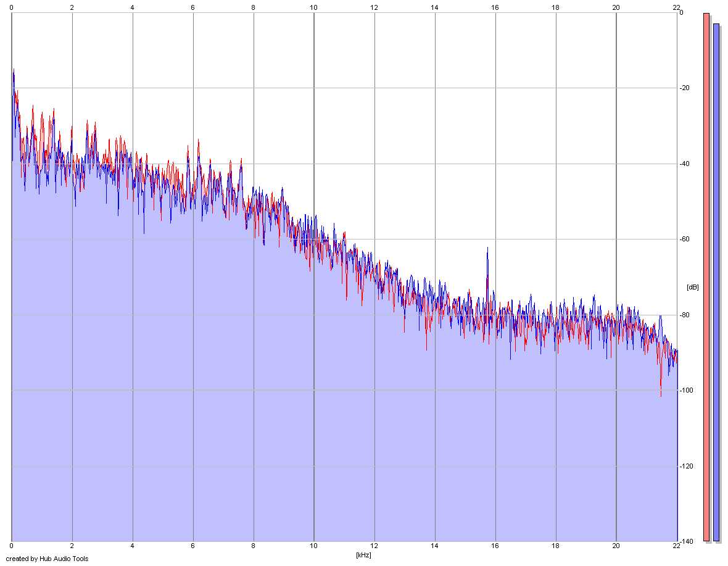
Task: Click the [dB] unit label
Action: tap(692, 287)
